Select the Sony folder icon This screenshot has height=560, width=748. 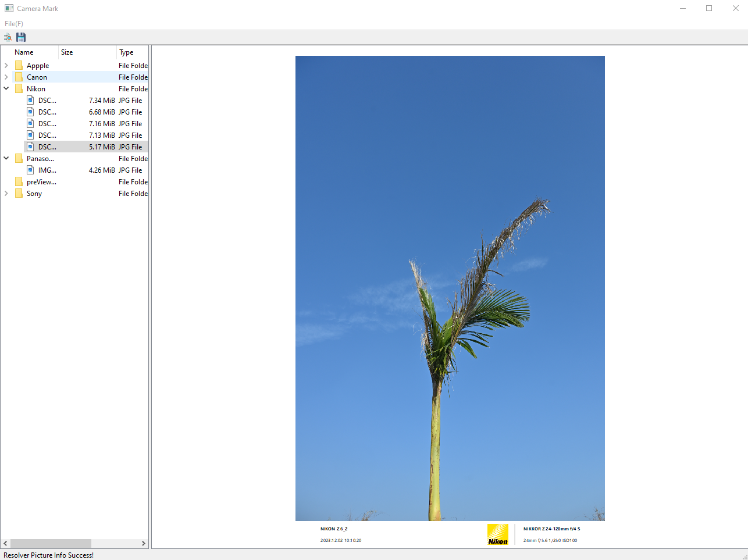tap(19, 193)
